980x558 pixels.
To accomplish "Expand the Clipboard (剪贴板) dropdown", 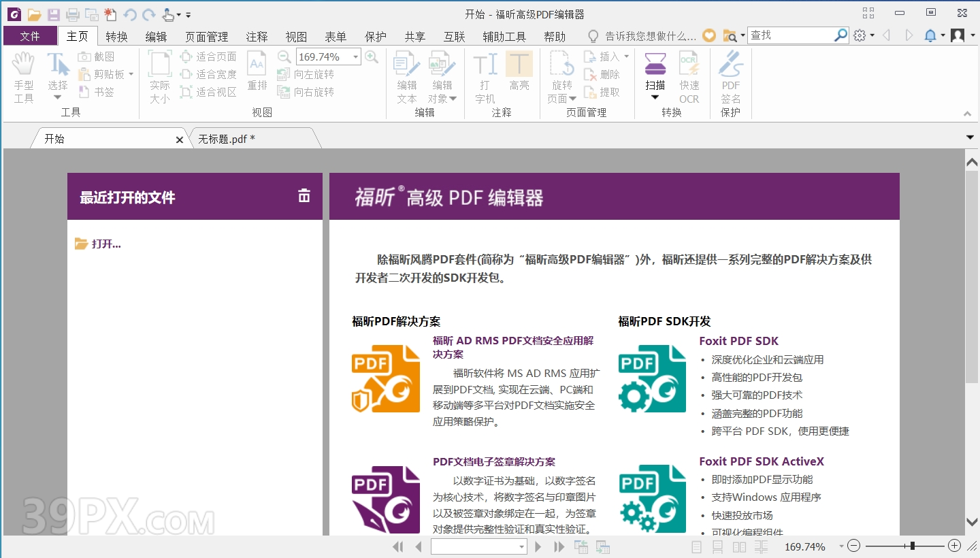I will [x=131, y=74].
